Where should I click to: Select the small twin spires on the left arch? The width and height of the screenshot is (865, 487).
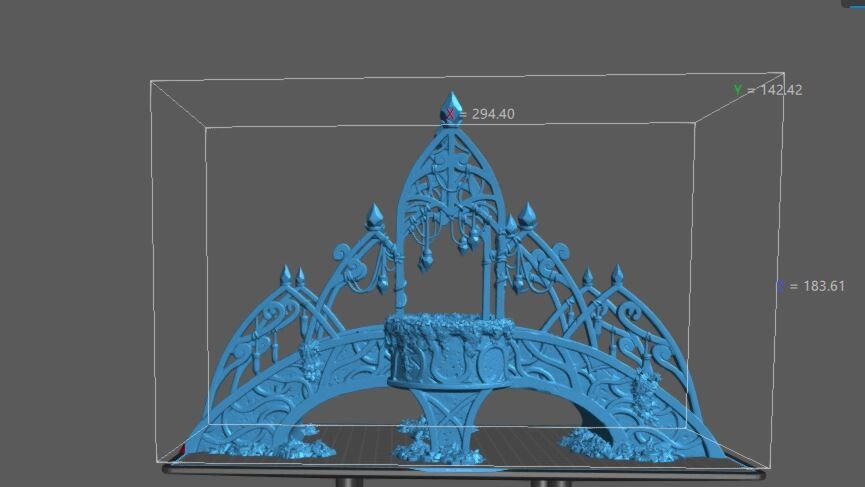point(293,276)
